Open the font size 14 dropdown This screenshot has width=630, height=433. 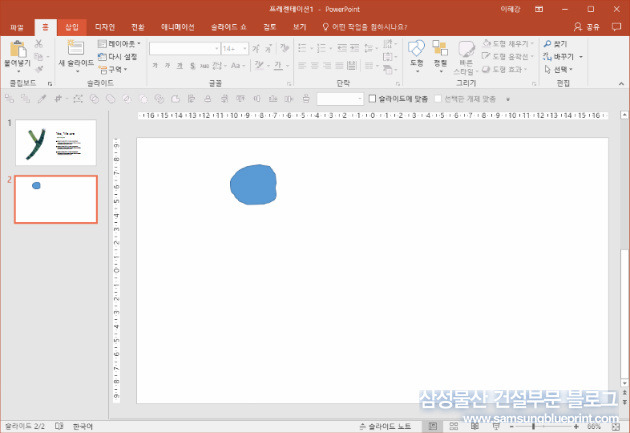[x=244, y=49]
